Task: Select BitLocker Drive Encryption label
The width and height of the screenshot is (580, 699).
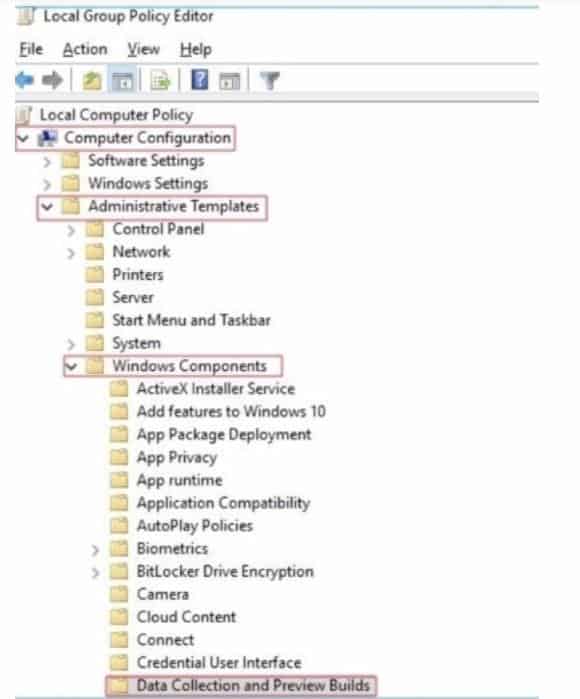Action: (225, 571)
